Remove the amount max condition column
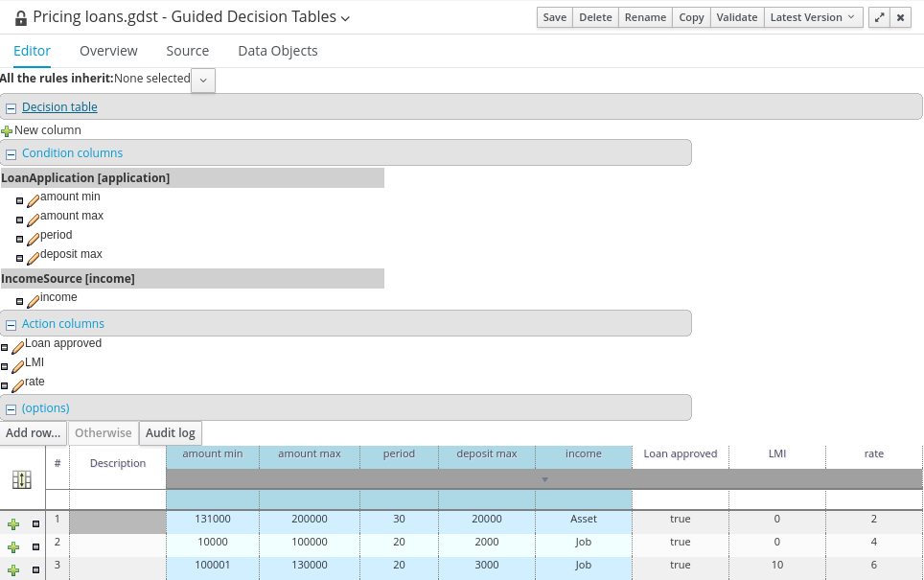Viewport: 924px width, 580px height. click(19, 220)
